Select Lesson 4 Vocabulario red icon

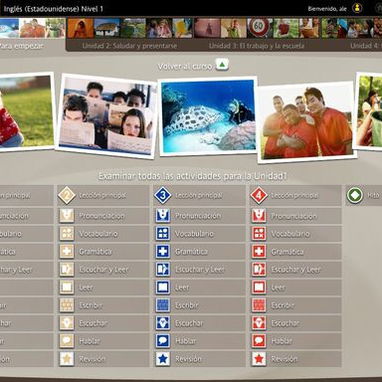tap(259, 234)
